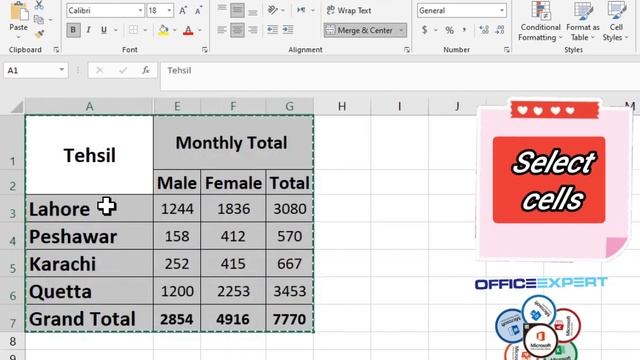Align text left

[222, 30]
